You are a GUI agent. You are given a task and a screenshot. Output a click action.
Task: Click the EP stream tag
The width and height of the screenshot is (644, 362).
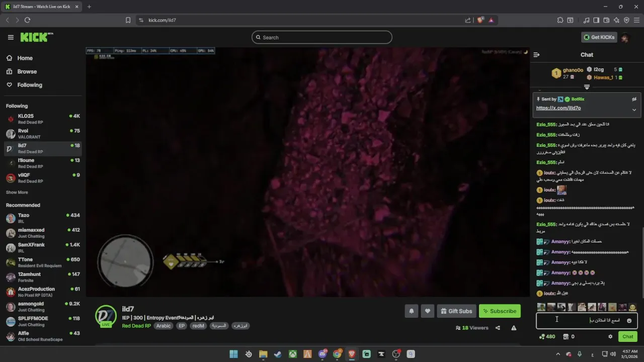182,326
